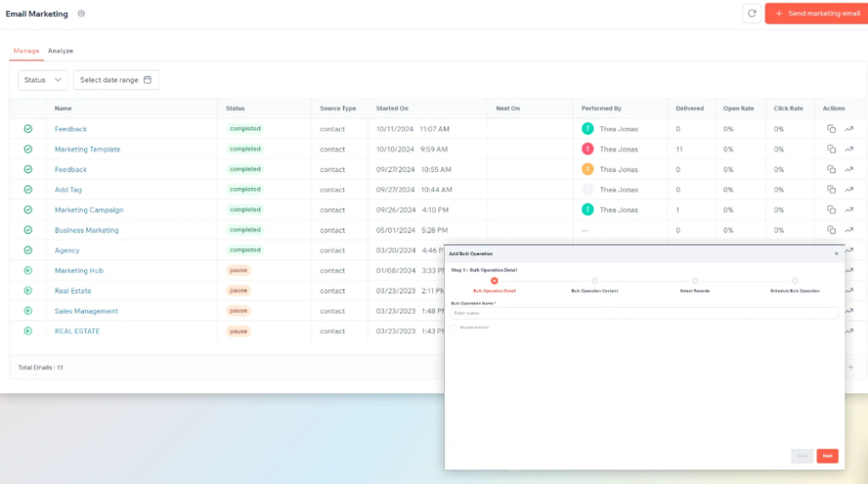Click copy icon on Marketing Campaign row

point(831,210)
